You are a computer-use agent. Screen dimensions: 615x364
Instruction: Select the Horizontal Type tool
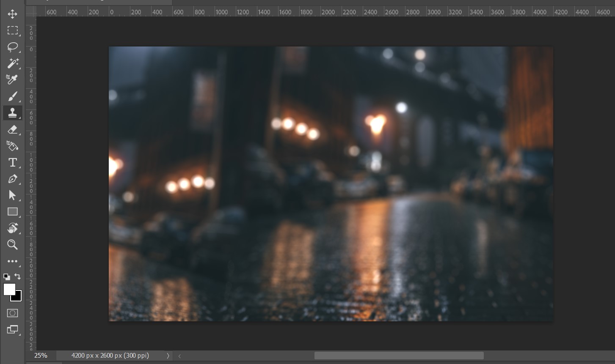click(x=12, y=162)
